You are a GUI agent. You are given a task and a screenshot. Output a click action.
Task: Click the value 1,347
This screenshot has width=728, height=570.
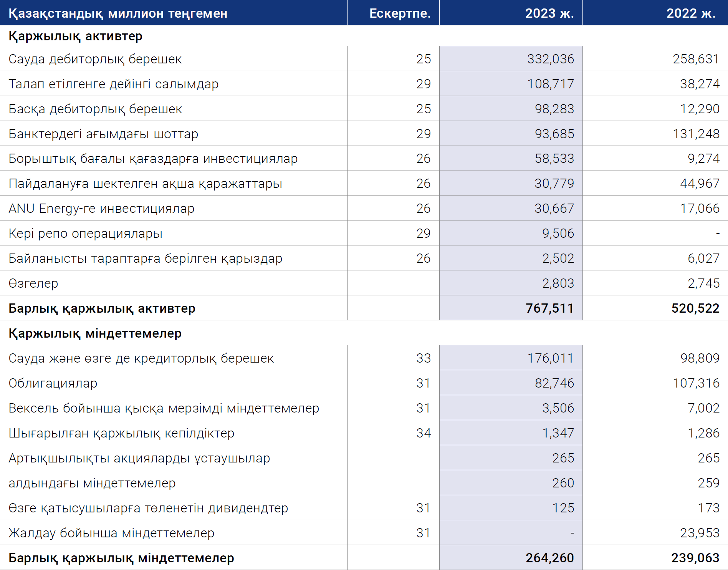pyautogui.click(x=558, y=433)
